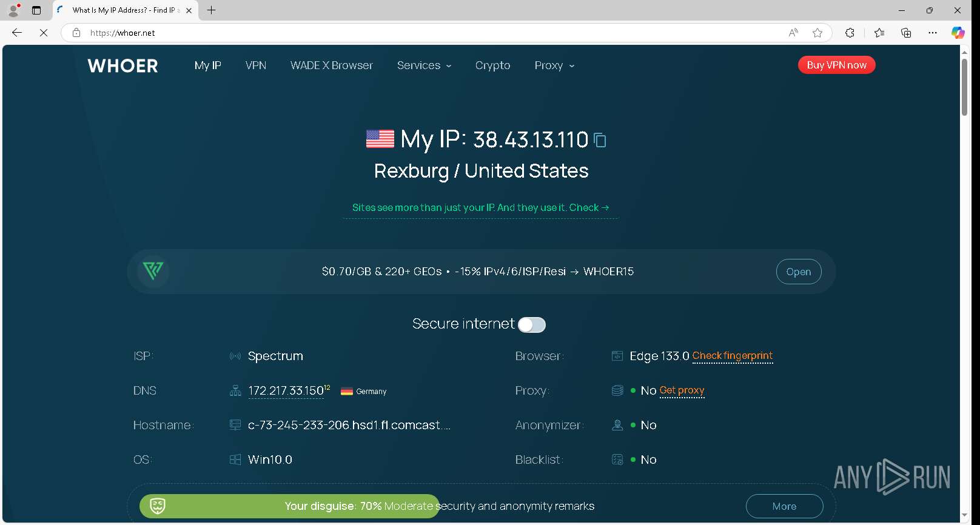980x525 pixels.
Task: Click the Open button in the promo banner
Action: point(799,272)
